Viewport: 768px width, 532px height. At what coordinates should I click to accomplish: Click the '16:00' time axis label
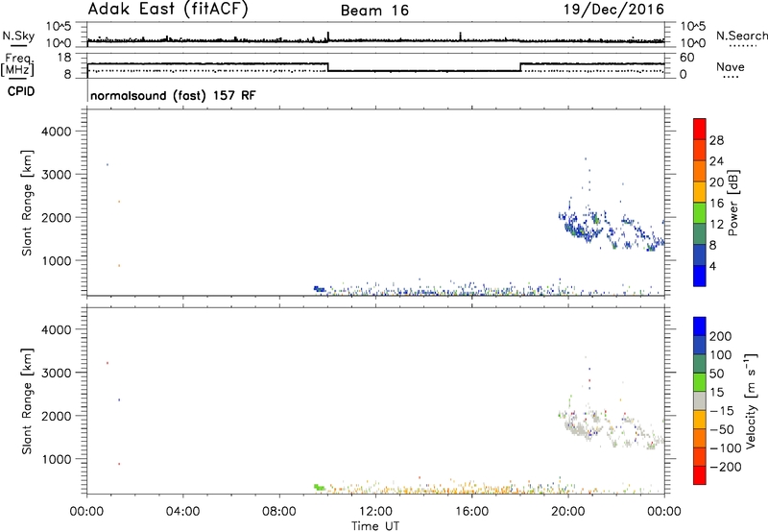point(471,512)
